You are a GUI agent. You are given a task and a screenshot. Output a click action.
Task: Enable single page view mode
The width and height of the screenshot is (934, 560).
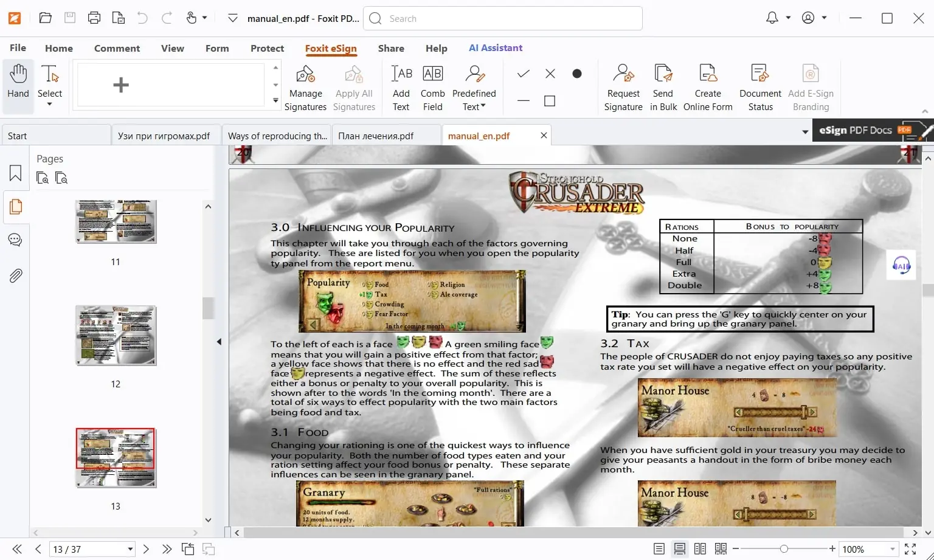click(x=659, y=549)
